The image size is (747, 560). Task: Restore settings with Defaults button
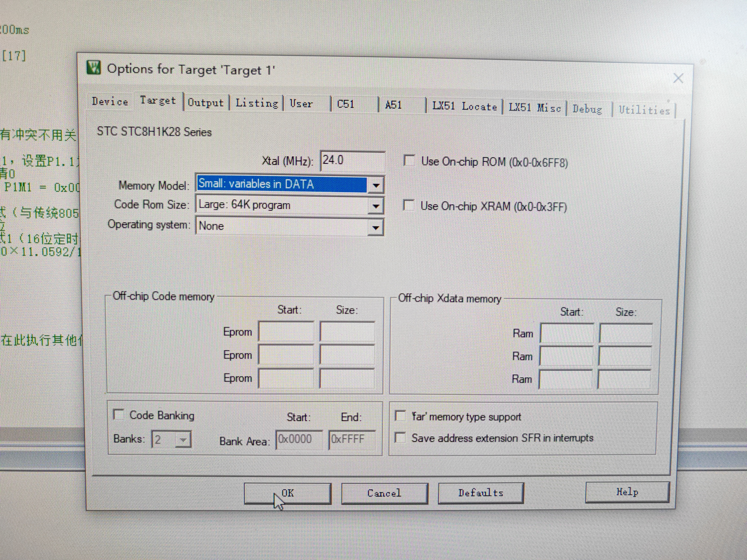(x=481, y=493)
